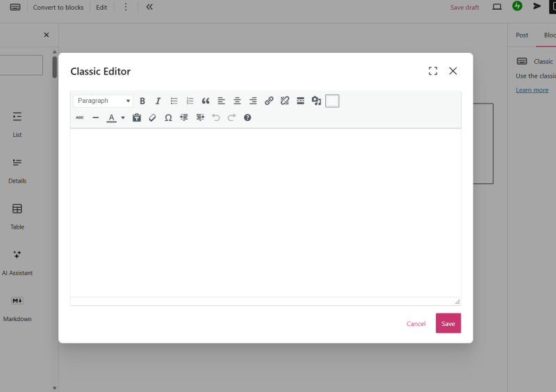Undo the last change
This screenshot has height=392, width=556.
tap(215, 117)
